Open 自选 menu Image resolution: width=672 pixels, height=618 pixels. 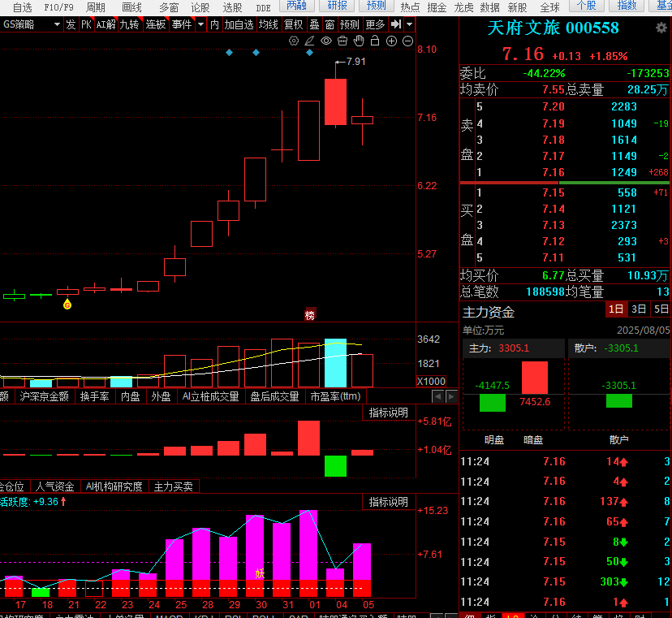[22, 6]
